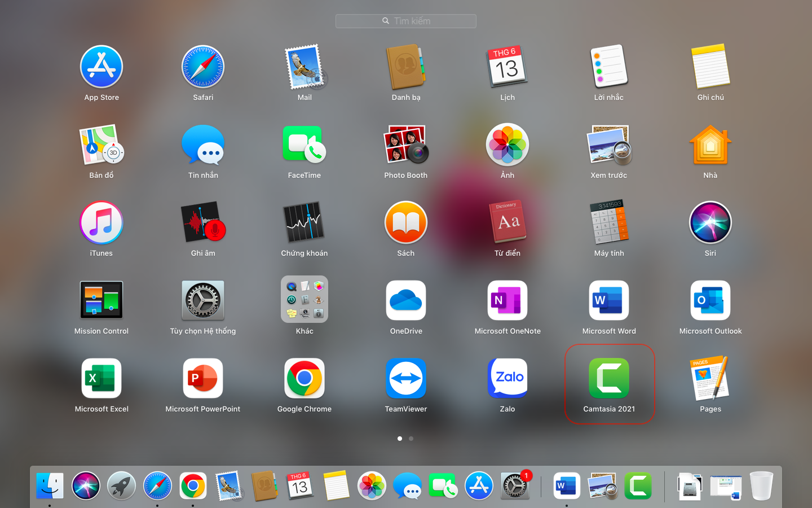
Task: Open Ảnh photos app in Launchpad
Action: pos(507,144)
